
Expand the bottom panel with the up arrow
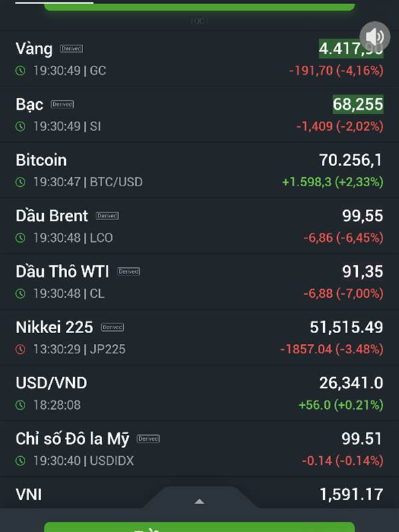(199, 501)
